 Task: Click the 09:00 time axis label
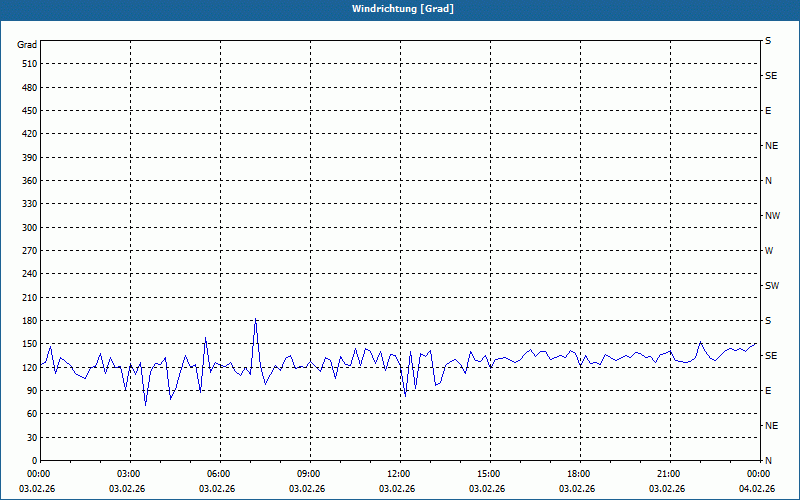(310, 474)
